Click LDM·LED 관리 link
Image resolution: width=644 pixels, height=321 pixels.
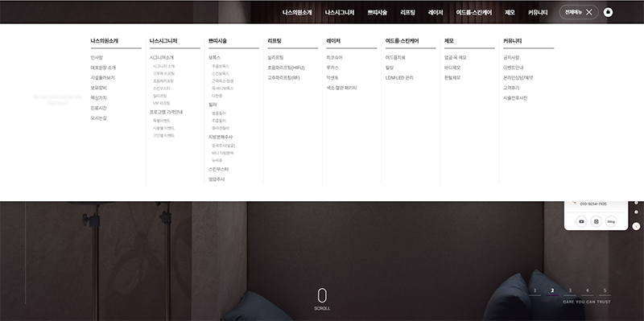pos(399,77)
